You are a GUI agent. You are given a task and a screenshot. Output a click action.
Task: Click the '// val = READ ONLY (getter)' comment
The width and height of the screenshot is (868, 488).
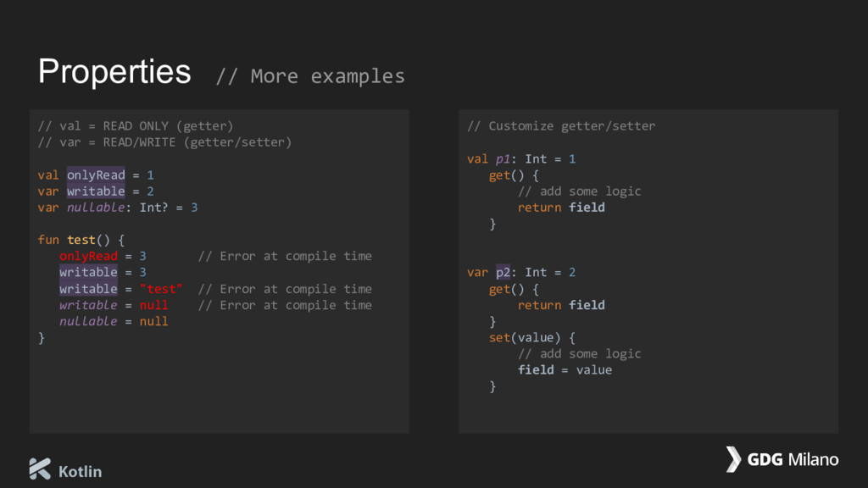click(136, 126)
